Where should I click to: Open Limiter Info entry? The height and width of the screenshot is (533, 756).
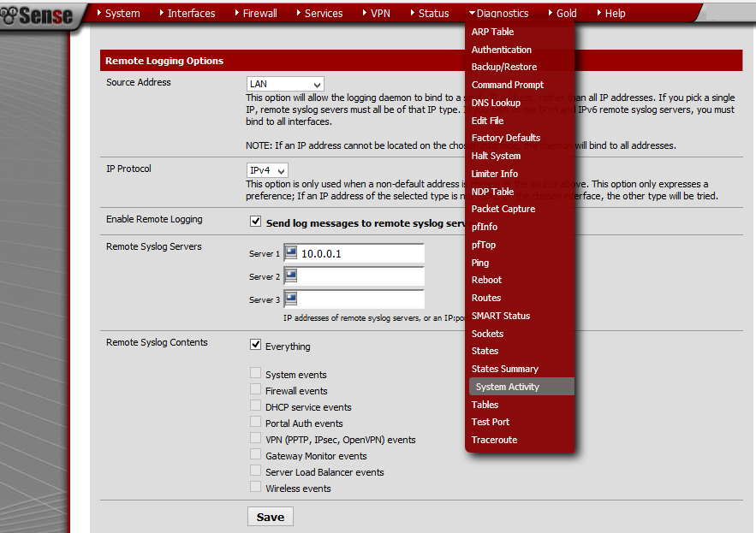(494, 174)
